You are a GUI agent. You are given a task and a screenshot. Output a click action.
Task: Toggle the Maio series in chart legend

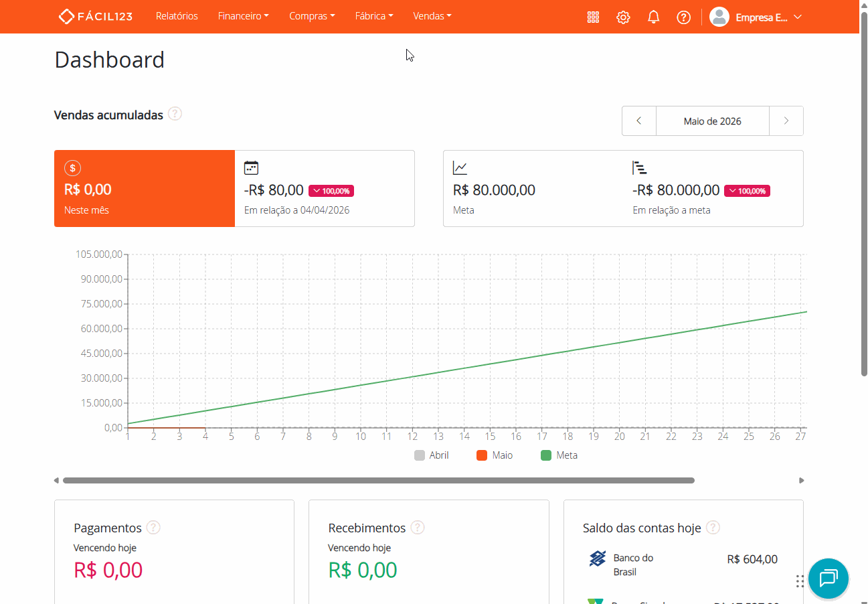[x=495, y=455]
